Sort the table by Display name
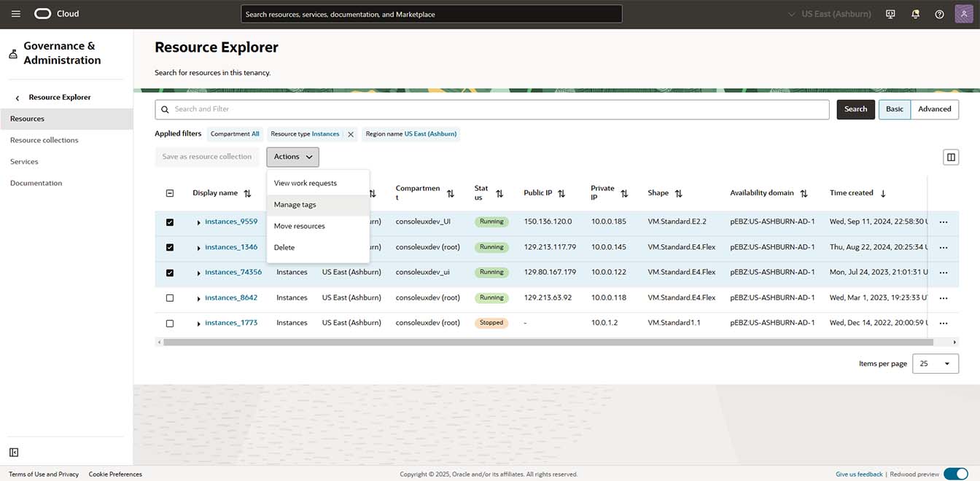 pos(247,193)
